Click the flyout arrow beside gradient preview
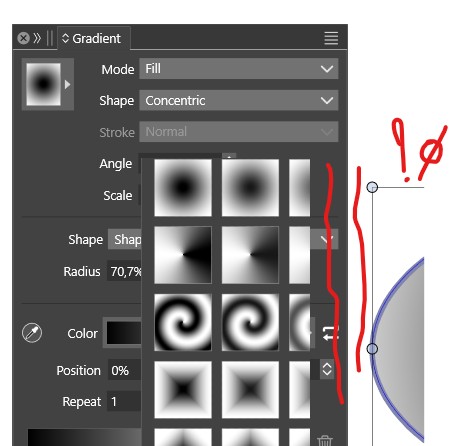This screenshot has width=449, height=446. point(68,85)
